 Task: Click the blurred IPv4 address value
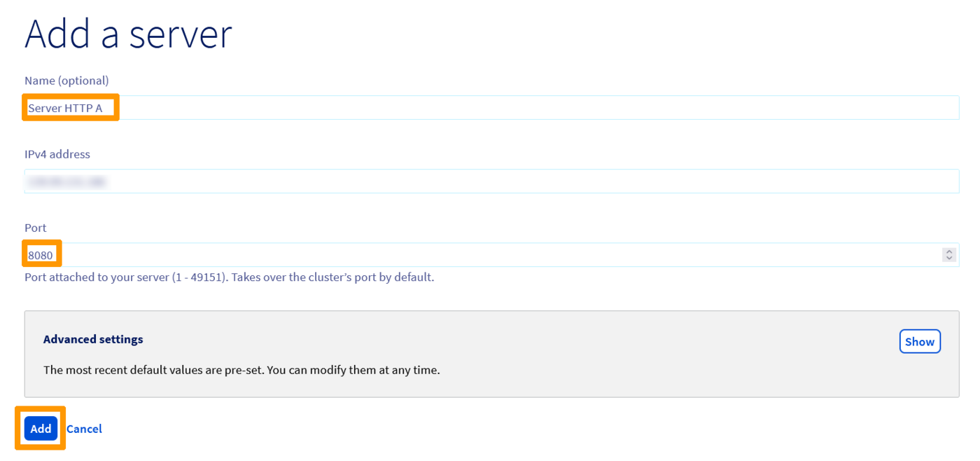pos(68,181)
